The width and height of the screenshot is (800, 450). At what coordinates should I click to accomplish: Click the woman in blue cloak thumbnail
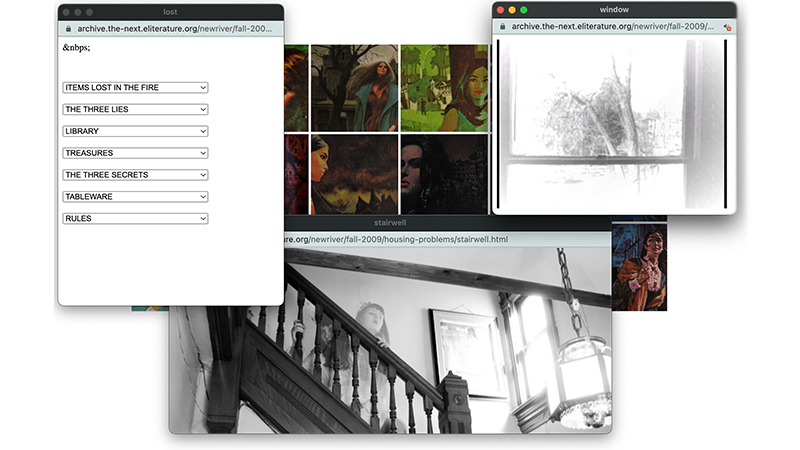pyautogui.click(x=354, y=88)
